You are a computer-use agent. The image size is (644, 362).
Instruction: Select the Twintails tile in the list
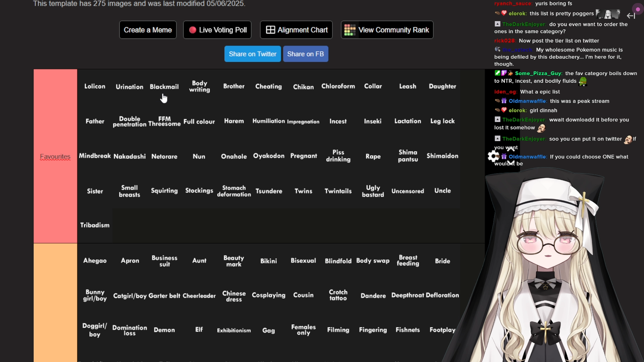[338, 191]
